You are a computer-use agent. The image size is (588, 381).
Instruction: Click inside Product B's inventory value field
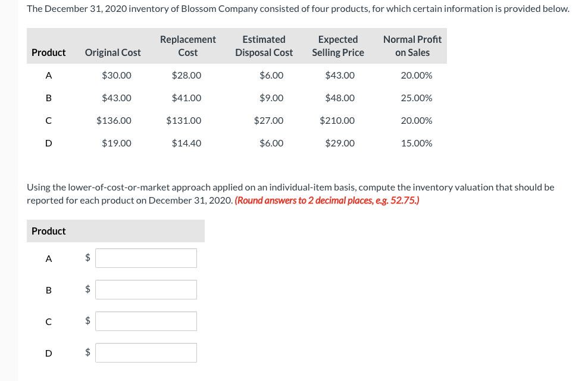[146, 289]
